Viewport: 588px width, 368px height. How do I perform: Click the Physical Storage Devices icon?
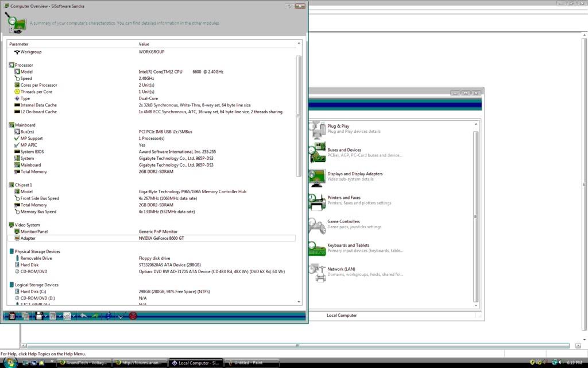point(11,252)
